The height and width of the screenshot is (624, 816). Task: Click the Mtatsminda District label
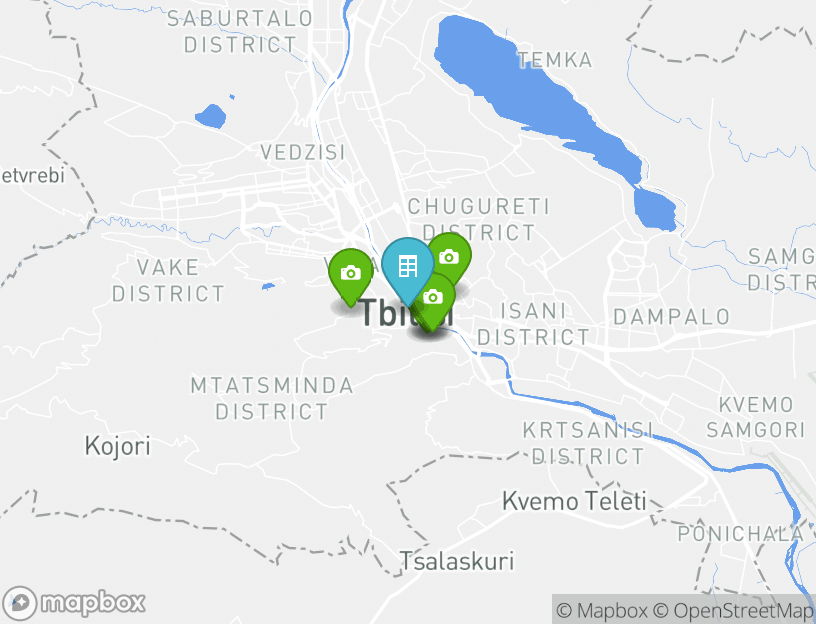click(272, 399)
